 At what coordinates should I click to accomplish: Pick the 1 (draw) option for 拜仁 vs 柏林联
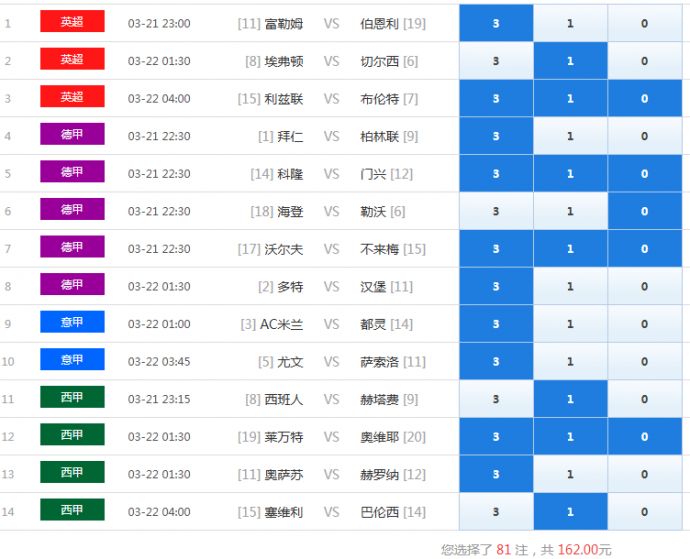point(570,136)
